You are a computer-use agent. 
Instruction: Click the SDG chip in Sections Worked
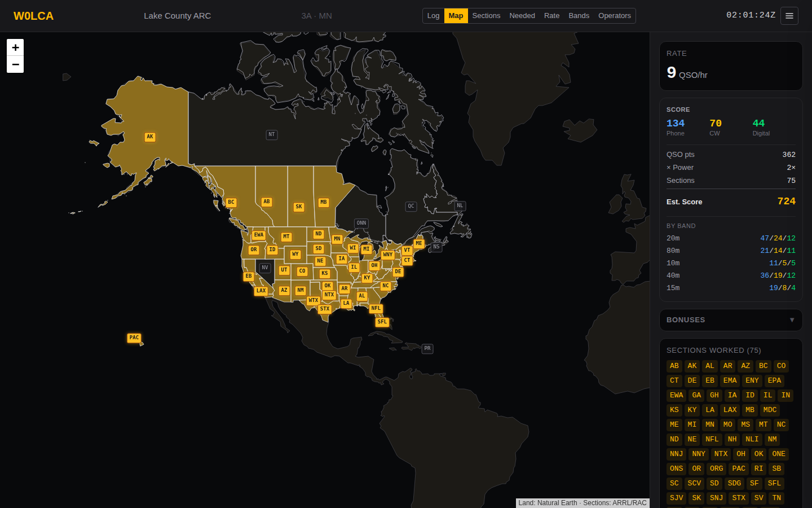pyautogui.click(x=734, y=483)
